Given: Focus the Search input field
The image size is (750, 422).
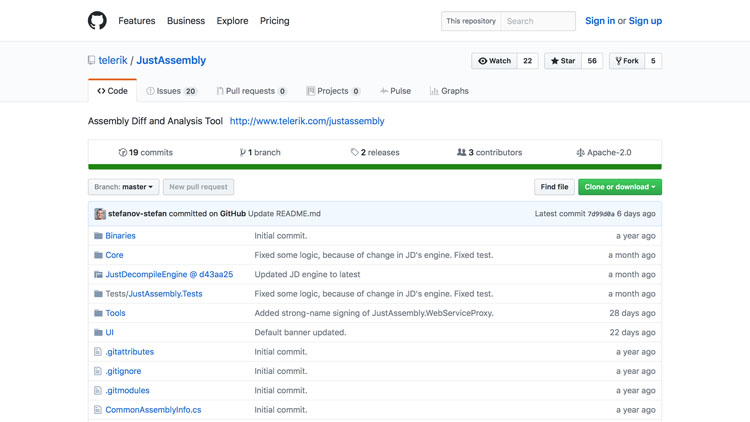Looking at the screenshot, I should click(538, 21).
